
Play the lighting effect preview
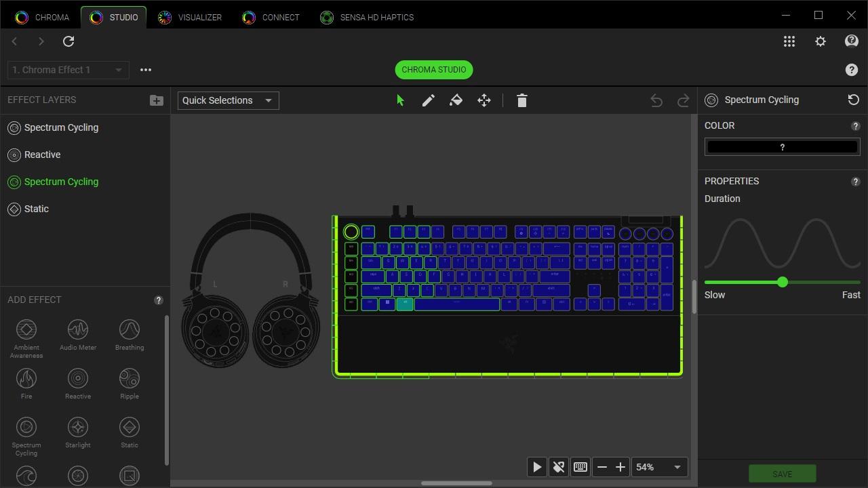pos(537,467)
